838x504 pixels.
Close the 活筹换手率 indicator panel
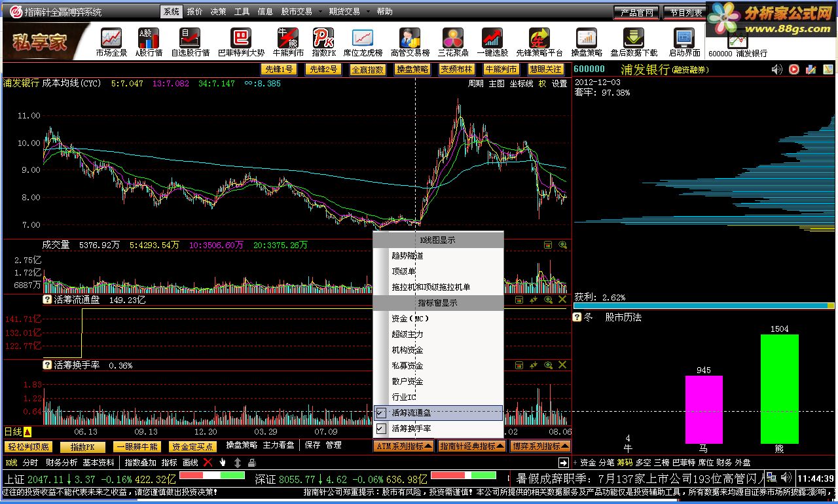click(562, 365)
